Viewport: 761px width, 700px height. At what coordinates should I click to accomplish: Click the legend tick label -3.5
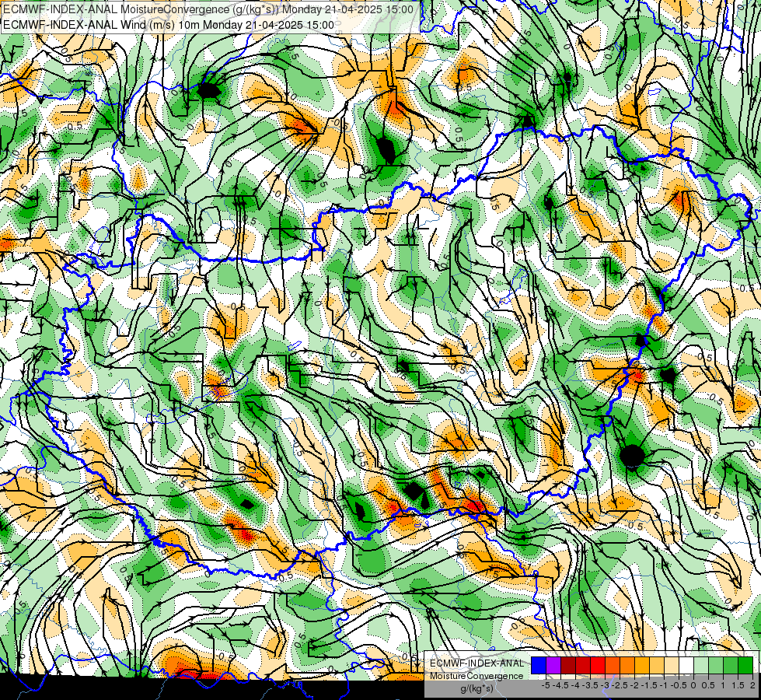coord(591,685)
